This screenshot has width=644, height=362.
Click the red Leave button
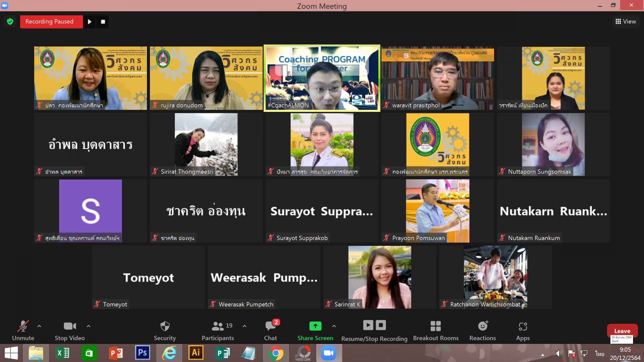click(x=622, y=331)
